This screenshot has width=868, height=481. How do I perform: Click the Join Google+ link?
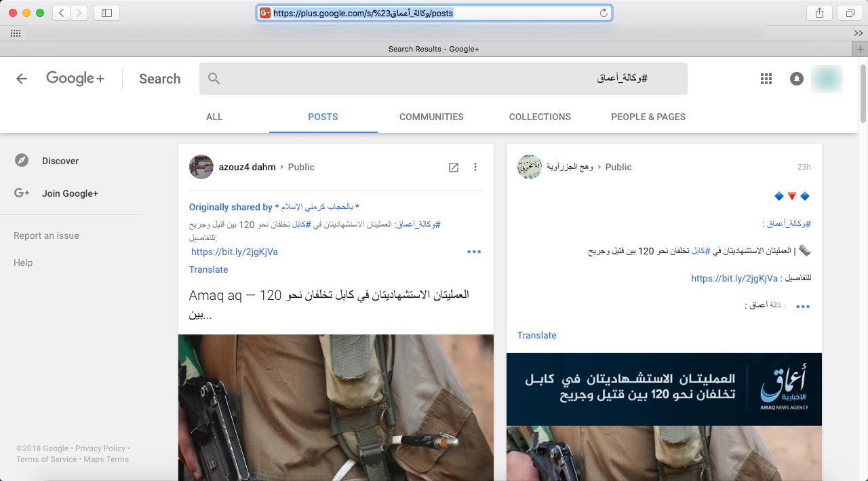[x=70, y=193]
